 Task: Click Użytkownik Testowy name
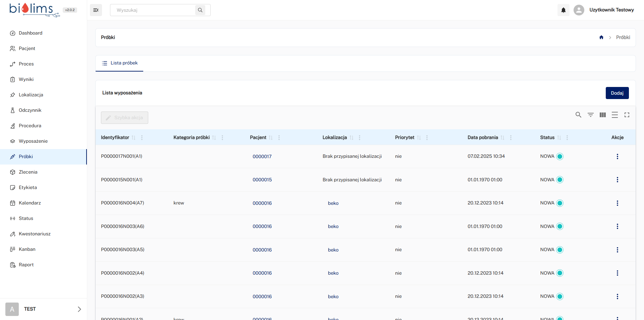click(611, 10)
